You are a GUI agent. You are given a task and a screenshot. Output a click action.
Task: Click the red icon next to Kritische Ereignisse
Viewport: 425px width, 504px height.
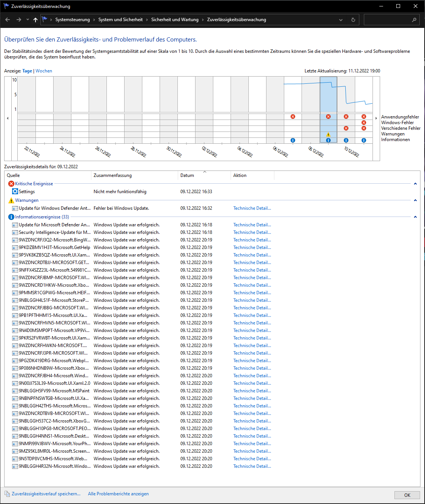coord(11,184)
